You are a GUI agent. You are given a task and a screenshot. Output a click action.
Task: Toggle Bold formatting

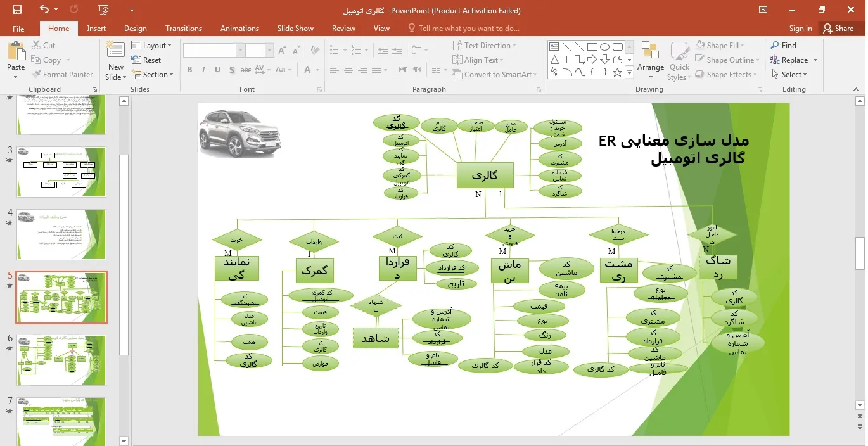[x=189, y=70]
